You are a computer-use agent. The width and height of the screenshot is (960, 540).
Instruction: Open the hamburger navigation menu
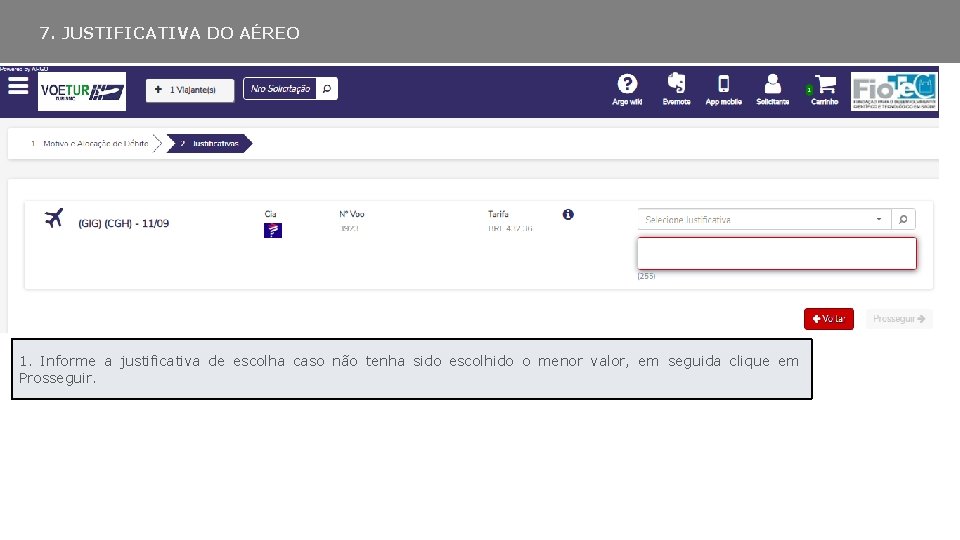[x=18, y=86]
